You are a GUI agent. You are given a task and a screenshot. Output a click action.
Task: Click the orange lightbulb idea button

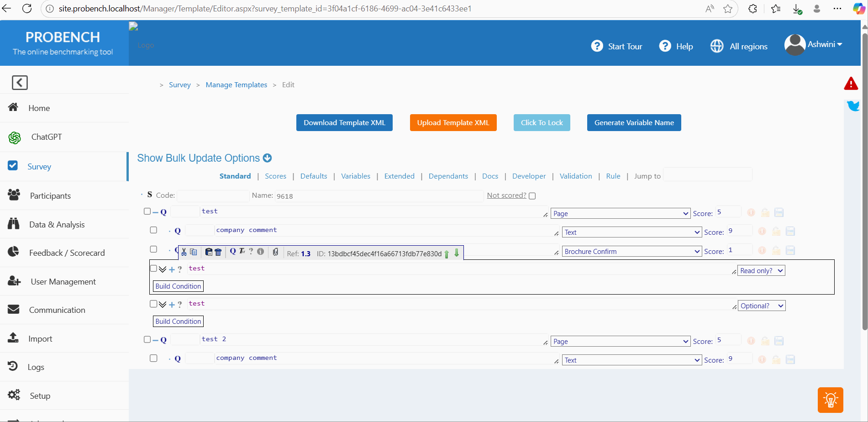pos(831,400)
